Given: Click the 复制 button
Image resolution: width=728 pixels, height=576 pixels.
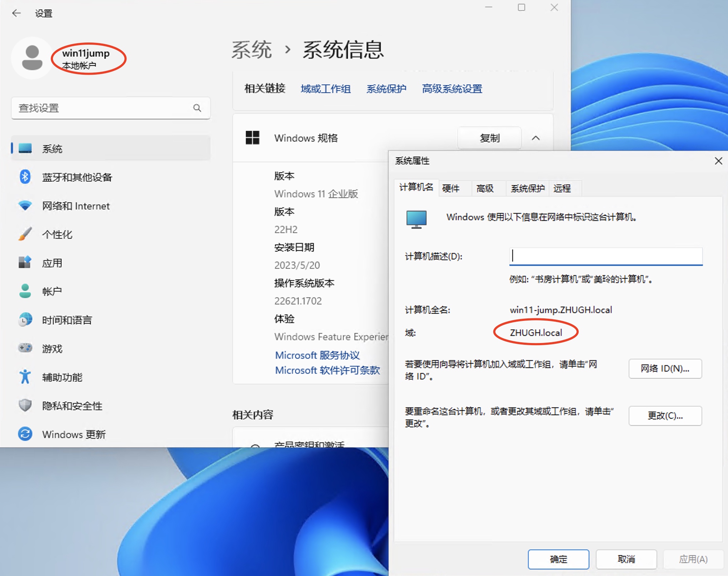Looking at the screenshot, I should pos(489,138).
